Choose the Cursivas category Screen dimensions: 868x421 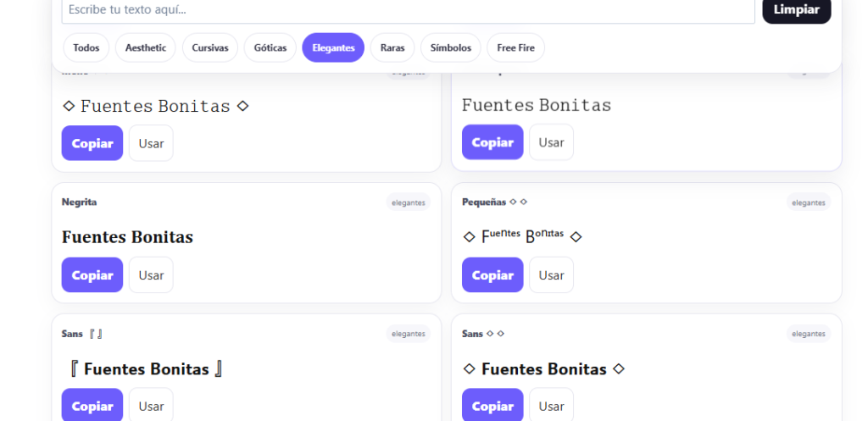tap(210, 47)
